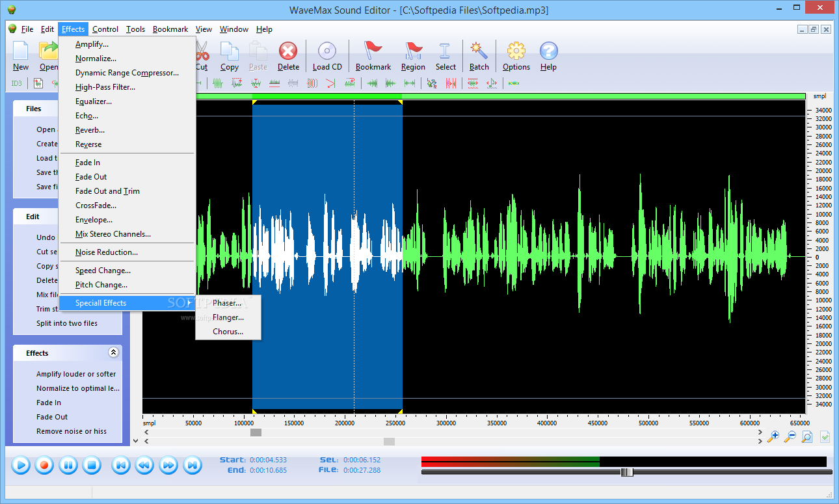Activate the Select tool icon

(x=446, y=56)
